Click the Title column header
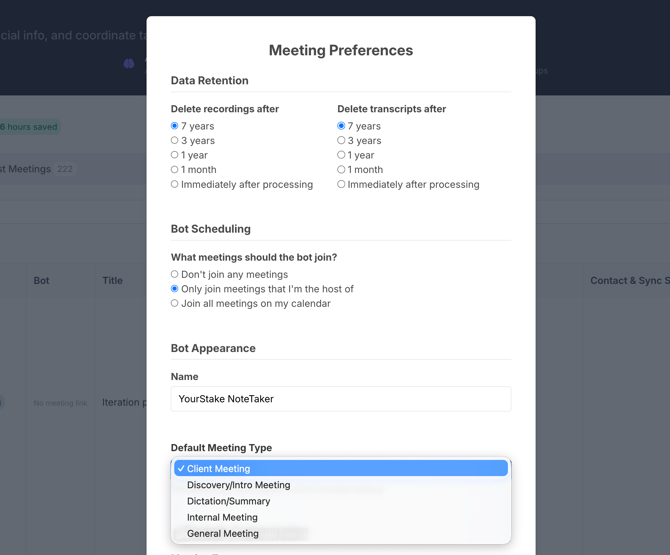Screen dimensions: 670x555 (x=113, y=281)
